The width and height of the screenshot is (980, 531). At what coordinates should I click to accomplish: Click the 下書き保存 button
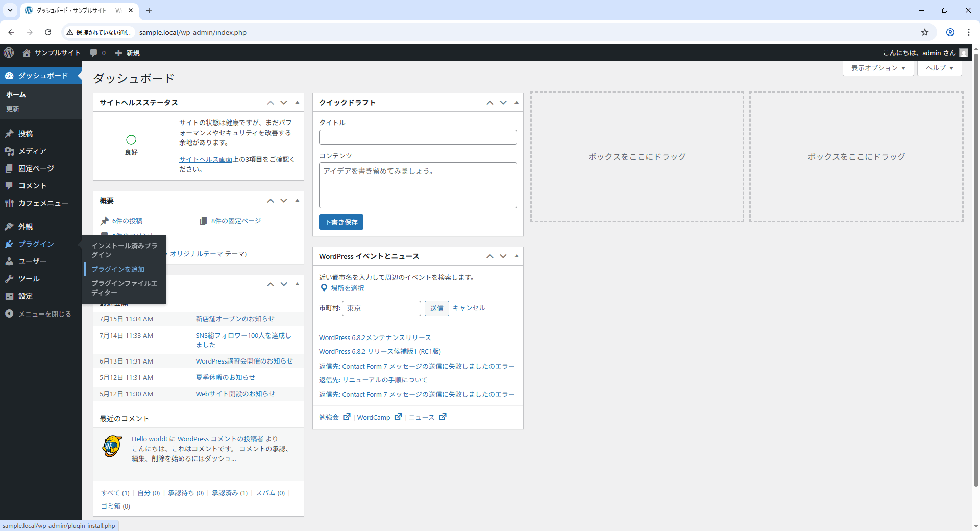click(x=341, y=222)
